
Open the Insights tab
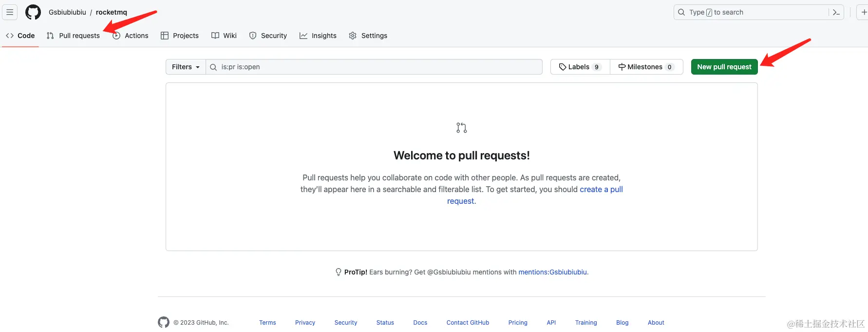pyautogui.click(x=318, y=36)
